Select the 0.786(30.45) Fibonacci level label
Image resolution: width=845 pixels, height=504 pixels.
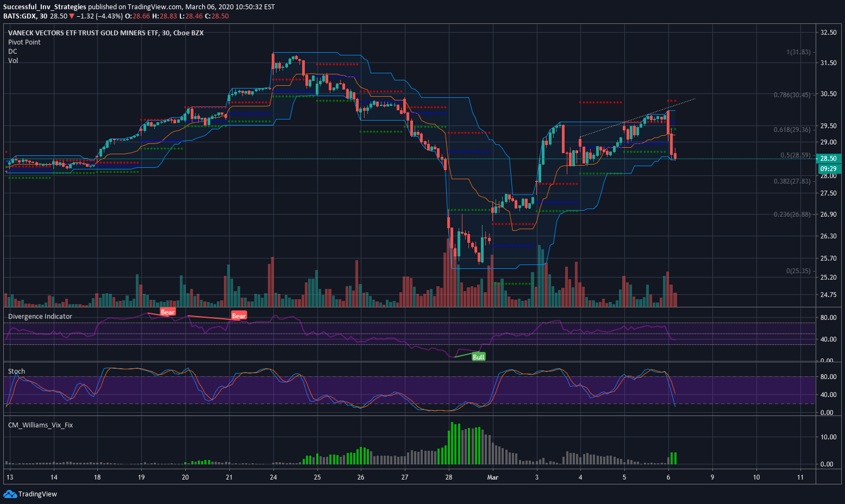792,95
